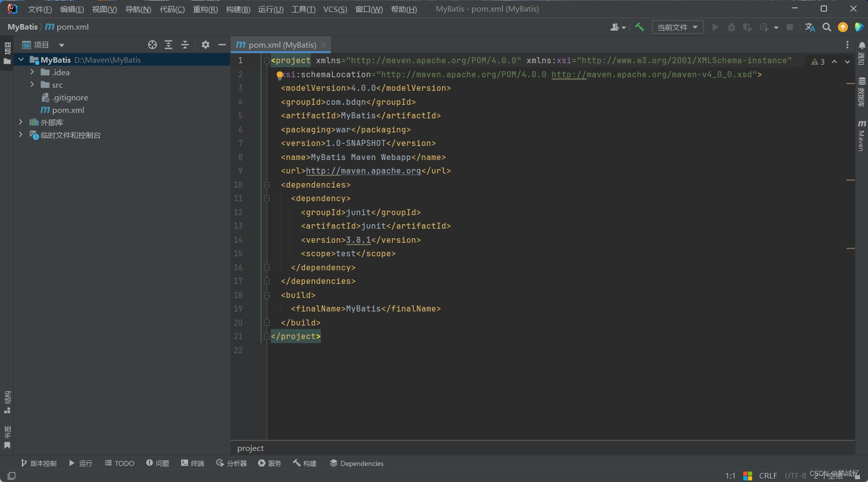
Task: Click the Debug bug icon
Action: [732, 27]
